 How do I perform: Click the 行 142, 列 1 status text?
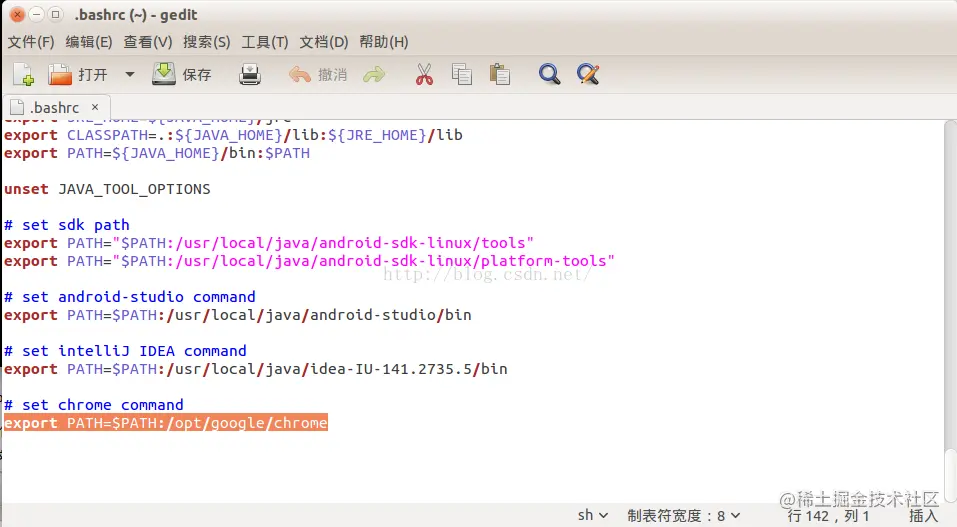pyautogui.click(x=828, y=516)
